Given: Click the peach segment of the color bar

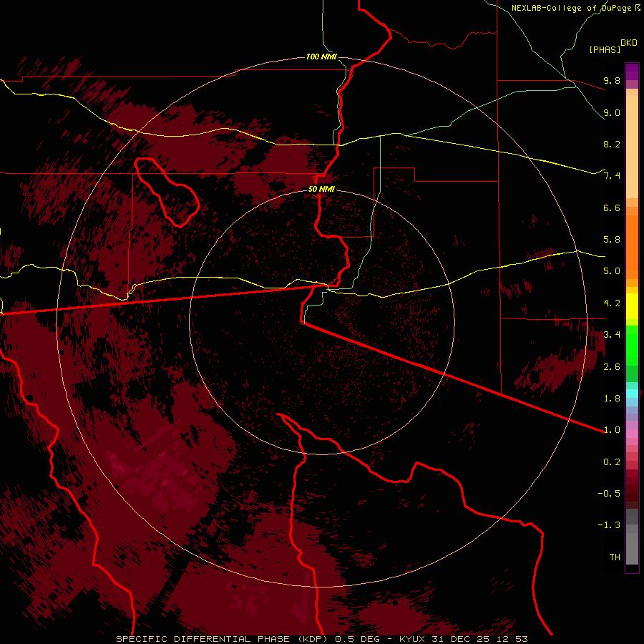Looking at the screenshot, I should click(632, 147).
